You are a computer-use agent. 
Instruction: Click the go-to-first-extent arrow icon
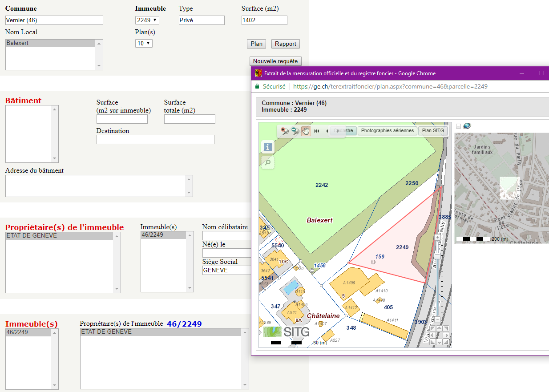coord(317,131)
